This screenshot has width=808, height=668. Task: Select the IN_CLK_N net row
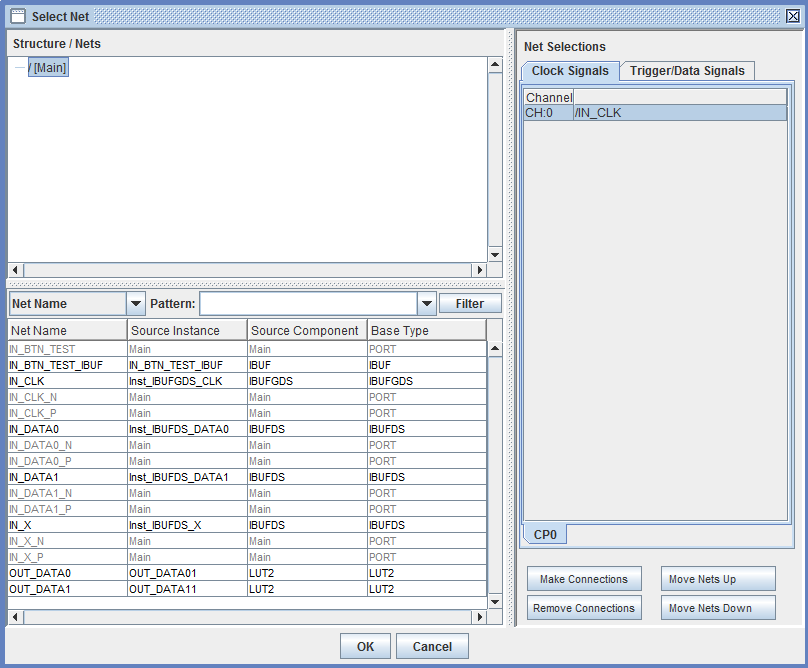247,397
